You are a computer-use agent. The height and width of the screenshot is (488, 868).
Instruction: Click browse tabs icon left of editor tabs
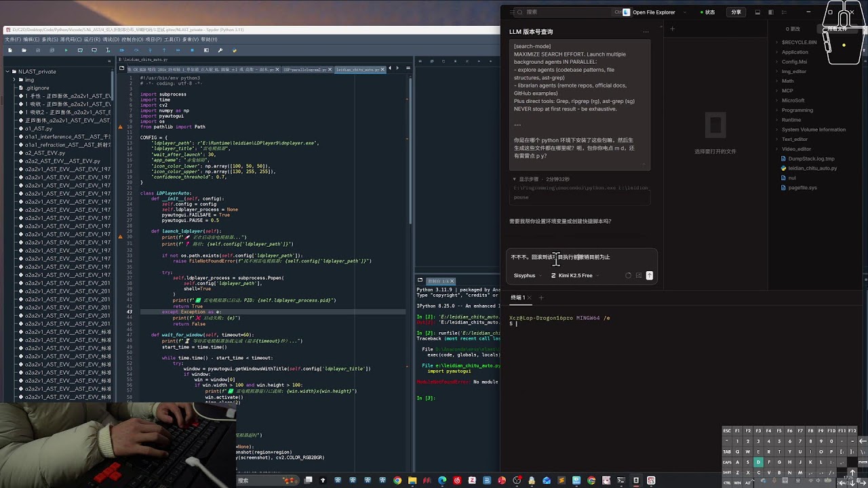click(x=122, y=69)
